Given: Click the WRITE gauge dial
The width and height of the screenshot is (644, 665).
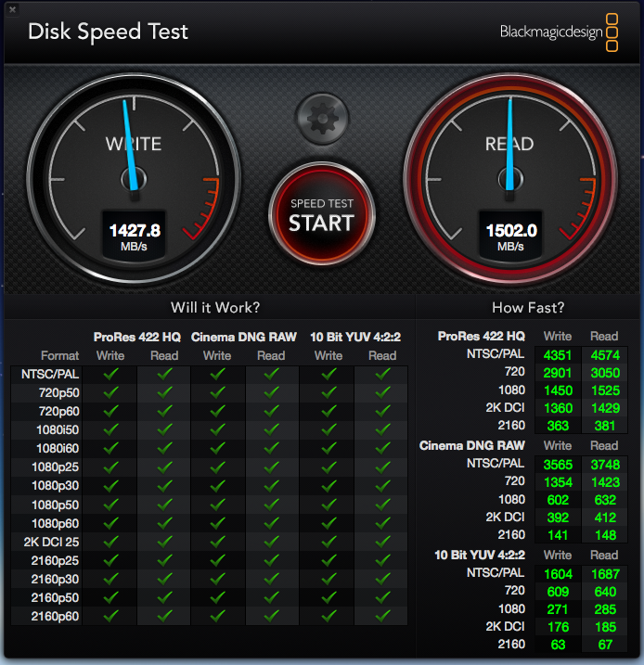Looking at the screenshot, I should [134, 179].
